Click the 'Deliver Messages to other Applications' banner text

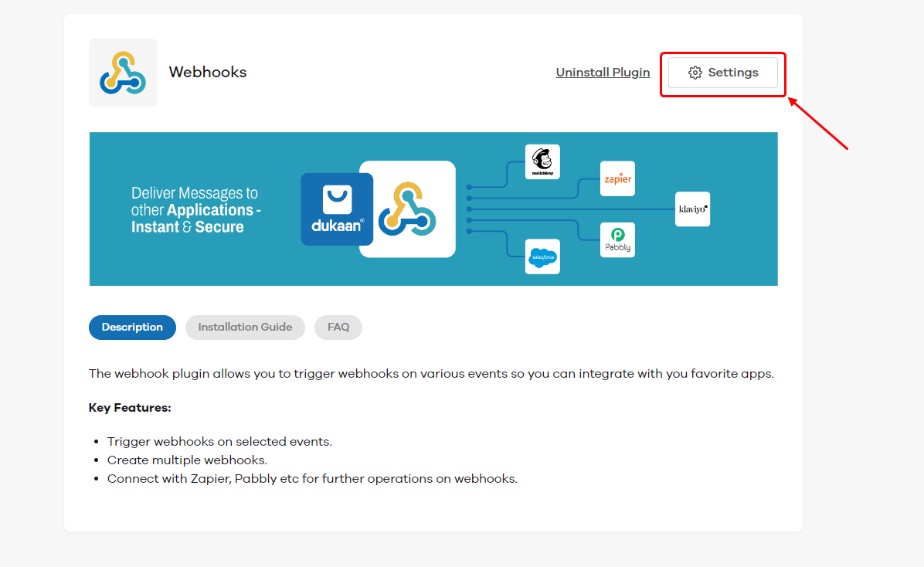click(x=196, y=210)
